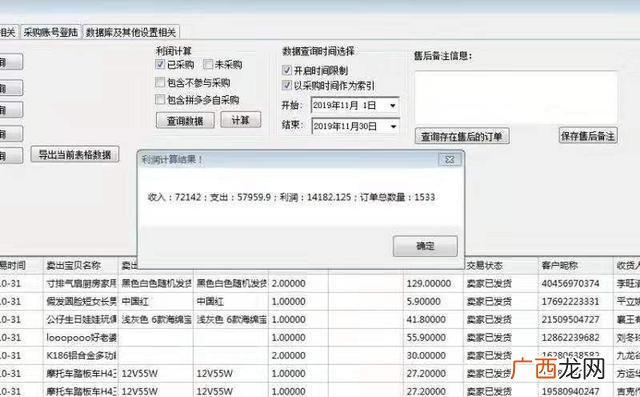Select cell 假发圆脸短女长男
The height and width of the screenshot is (397, 640).
[x=80, y=302]
